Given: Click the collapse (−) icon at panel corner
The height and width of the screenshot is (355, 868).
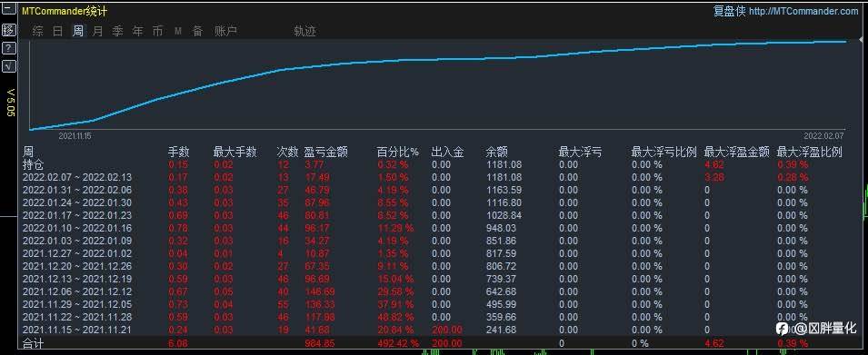Looking at the screenshot, I should [9, 10].
